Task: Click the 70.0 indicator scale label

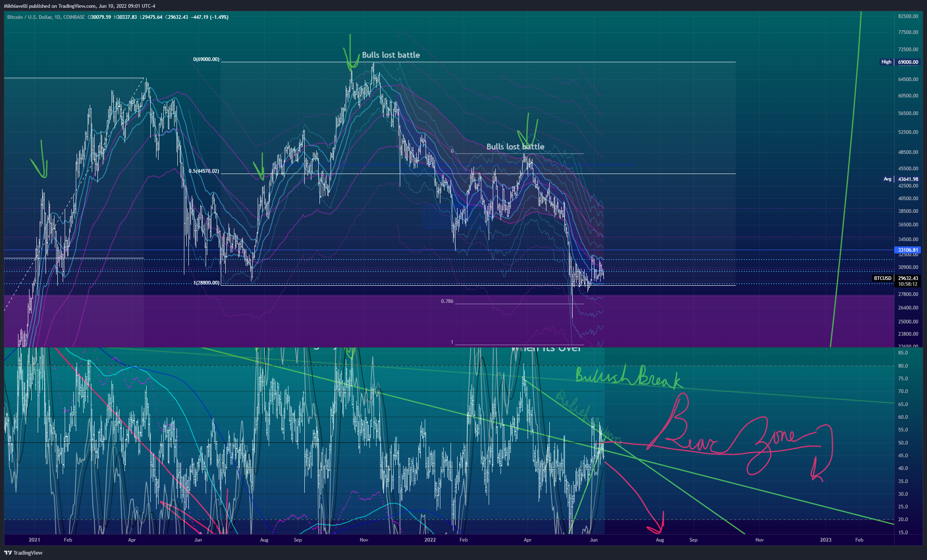Action: pyautogui.click(x=903, y=391)
